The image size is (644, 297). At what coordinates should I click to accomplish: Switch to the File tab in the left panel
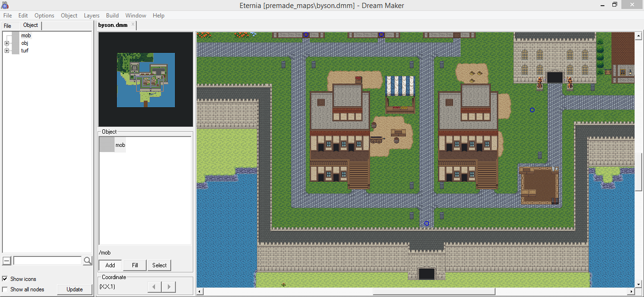tap(8, 25)
